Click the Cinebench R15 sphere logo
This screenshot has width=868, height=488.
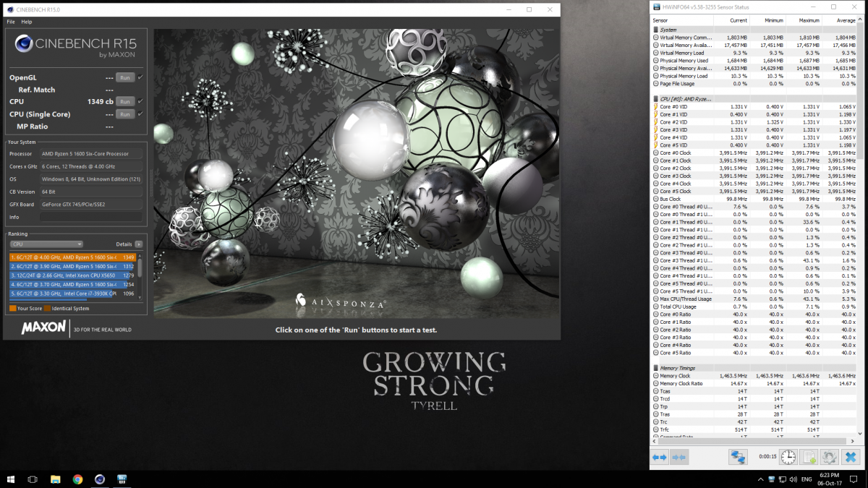[22, 44]
